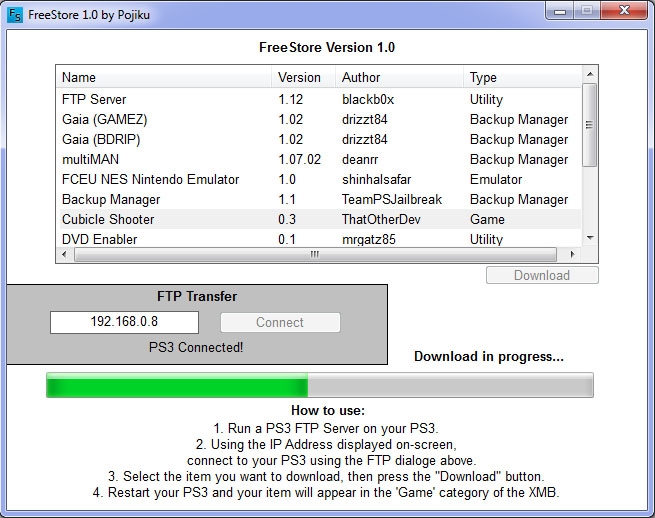Close the FreeStore window
This screenshot has height=518, width=655.
pyautogui.click(x=624, y=11)
